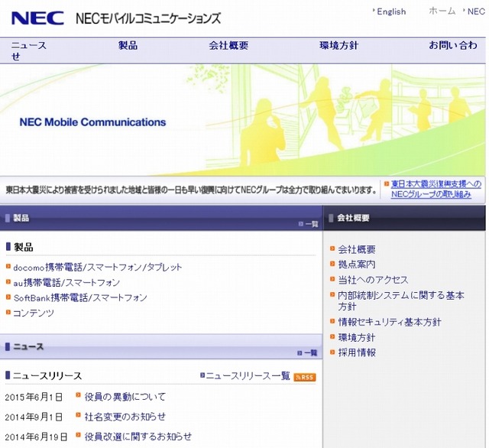The height and width of the screenshot is (448, 489).
Task: Click the 会社概要 dark panel header
Action: point(404,218)
